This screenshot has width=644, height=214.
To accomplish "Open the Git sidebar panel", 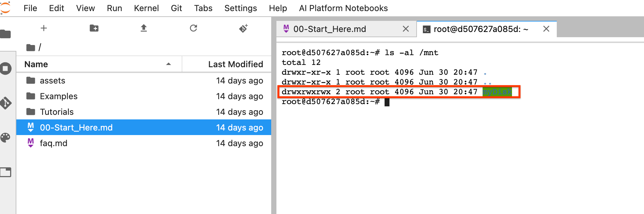I will coord(6,103).
